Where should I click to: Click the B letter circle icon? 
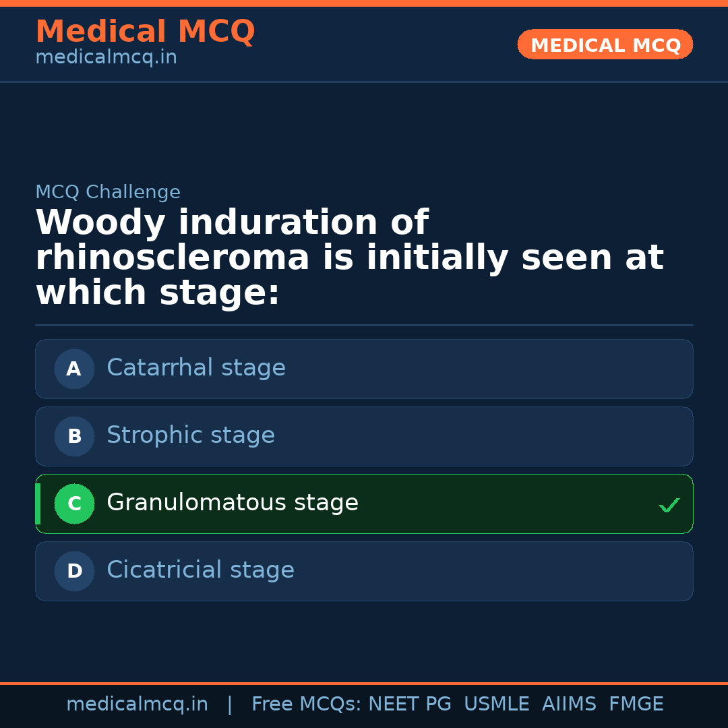(74, 436)
